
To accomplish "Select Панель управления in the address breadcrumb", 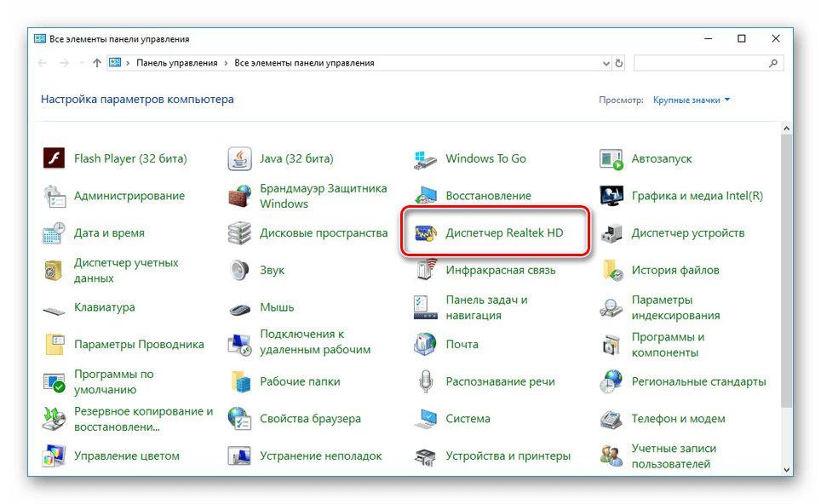I will coord(177,63).
